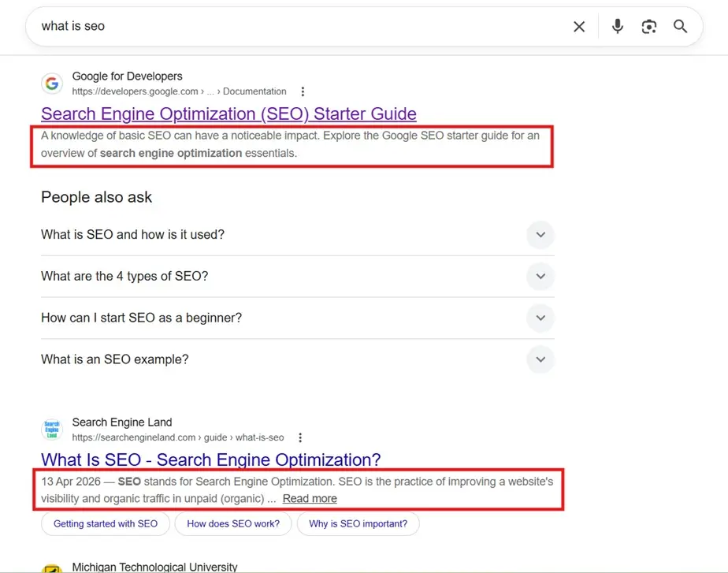Open three-dot menu for Google for Developers result
This screenshot has height=573, width=728.
303,91
